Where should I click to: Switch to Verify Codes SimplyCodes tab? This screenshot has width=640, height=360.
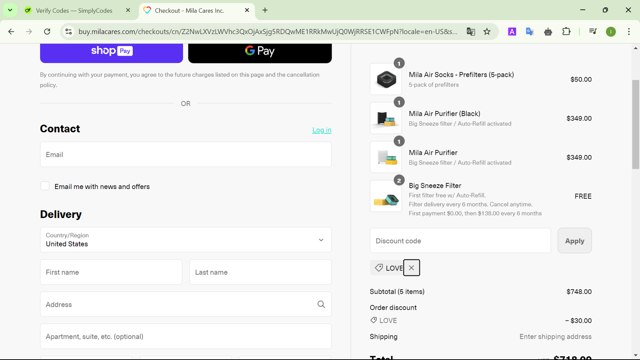point(73,11)
